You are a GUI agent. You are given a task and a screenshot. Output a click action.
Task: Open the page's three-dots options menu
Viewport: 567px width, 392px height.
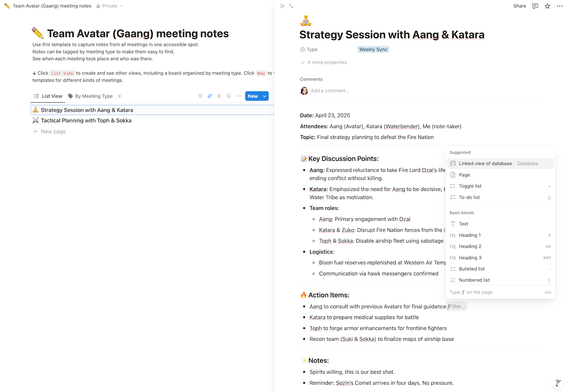tap(559, 6)
